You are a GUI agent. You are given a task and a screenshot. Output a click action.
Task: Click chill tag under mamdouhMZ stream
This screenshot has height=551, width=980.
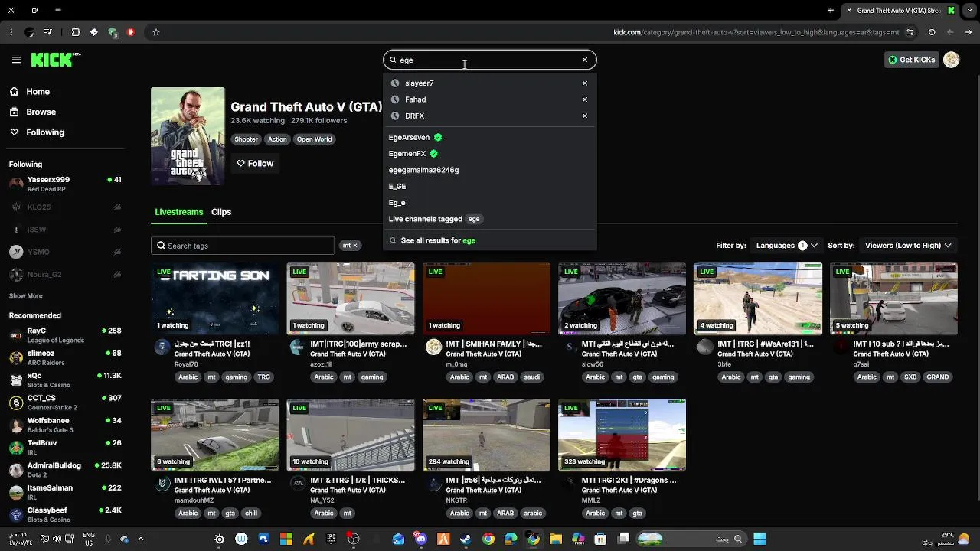click(251, 514)
